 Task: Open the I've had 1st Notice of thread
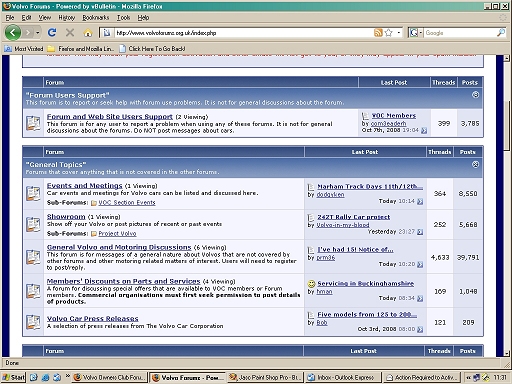point(355,250)
